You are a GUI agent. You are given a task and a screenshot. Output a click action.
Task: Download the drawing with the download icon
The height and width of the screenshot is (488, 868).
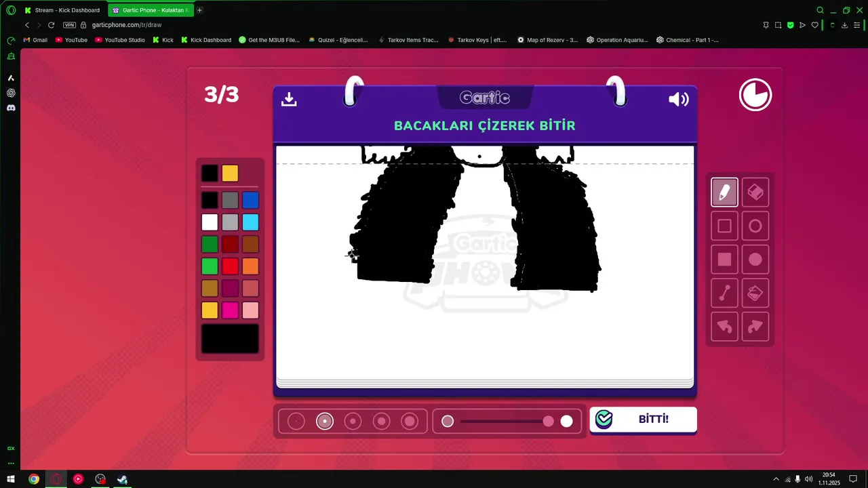pos(289,99)
